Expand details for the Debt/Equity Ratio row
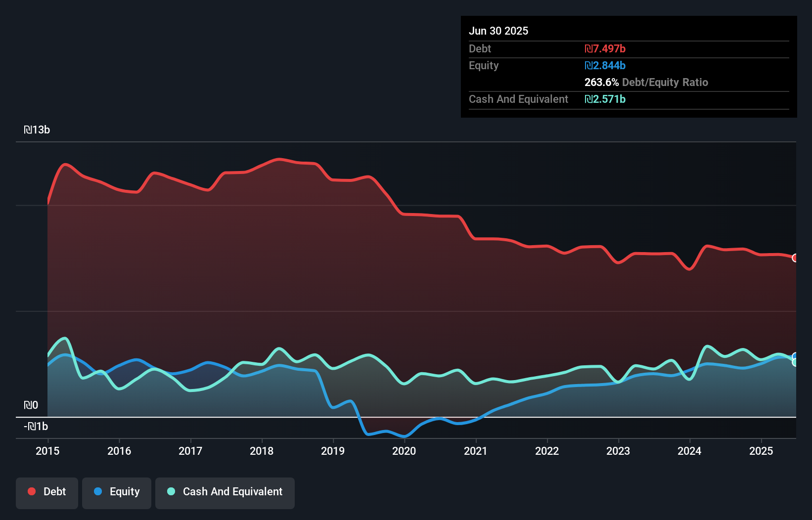Viewport: 812px width, 520px height. (646, 82)
